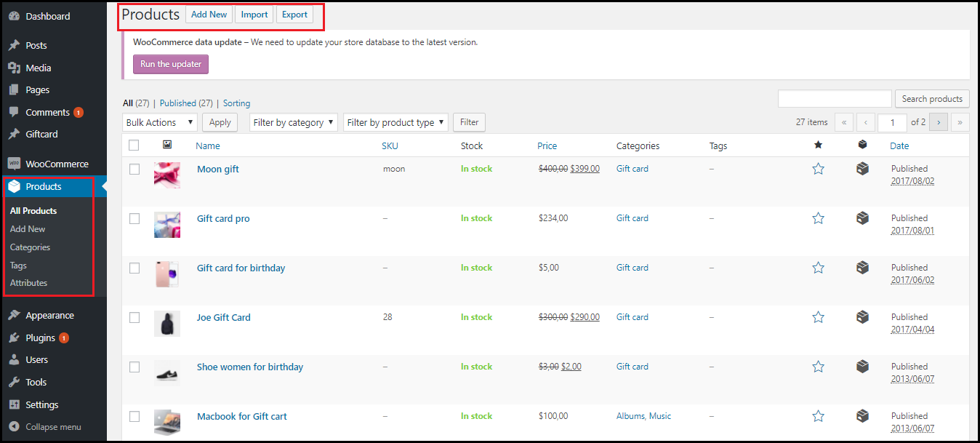980x443 pixels.
Task: Expand Filter by category dropdown
Action: click(x=293, y=122)
